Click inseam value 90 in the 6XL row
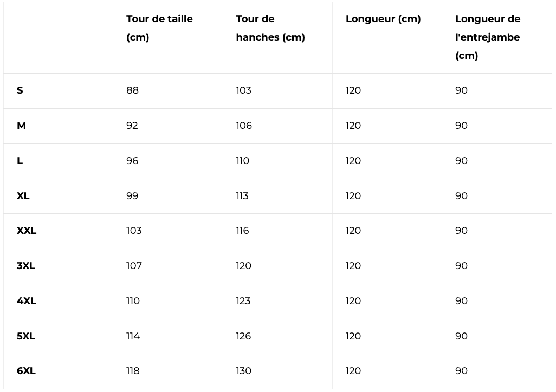Viewport: 556px width, 392px height. coord(461,371)
